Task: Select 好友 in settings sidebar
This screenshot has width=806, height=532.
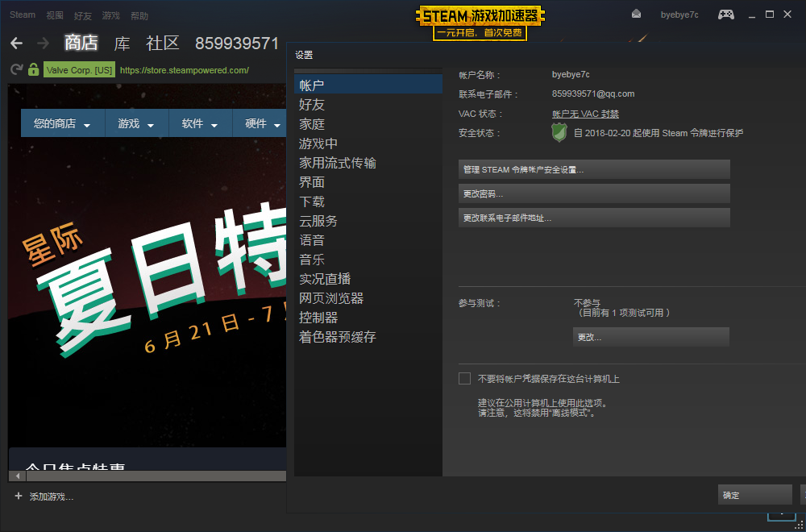Action: click(368, 105)
